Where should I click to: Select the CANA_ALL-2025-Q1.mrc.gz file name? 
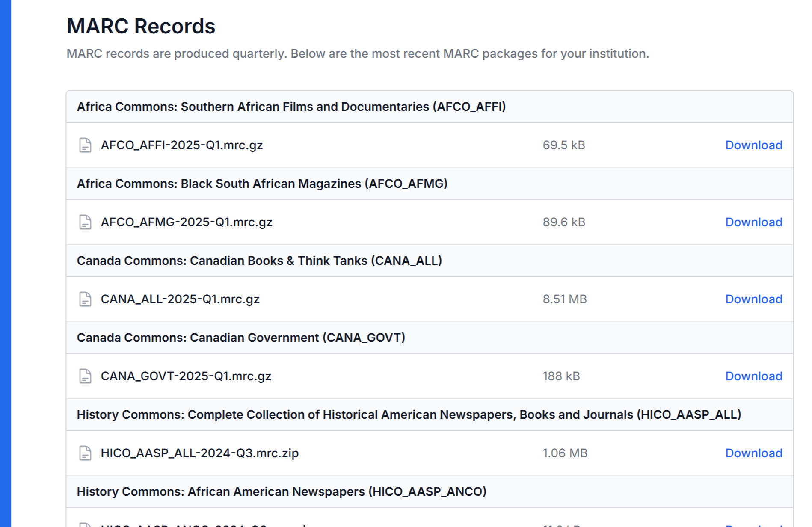pyautogui.click(x=180, y=299)
